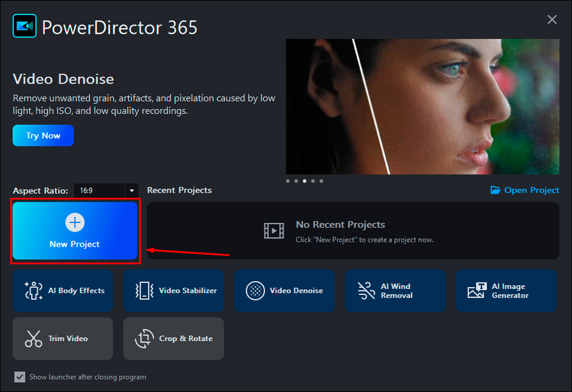Open the Trim Video tool

pyautogui.click(x=63, y=339)
